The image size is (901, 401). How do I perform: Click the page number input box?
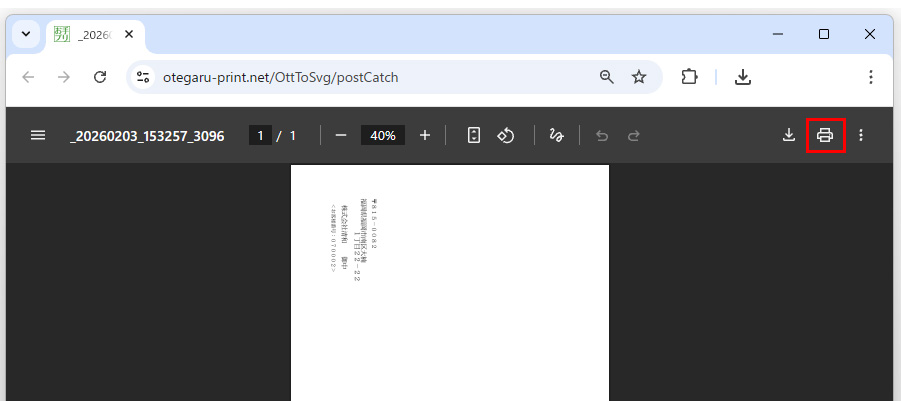(260, 135)
